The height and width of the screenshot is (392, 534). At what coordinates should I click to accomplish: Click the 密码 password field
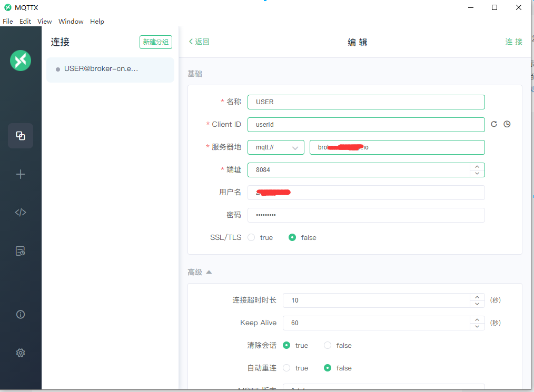(x=366, y=215)
